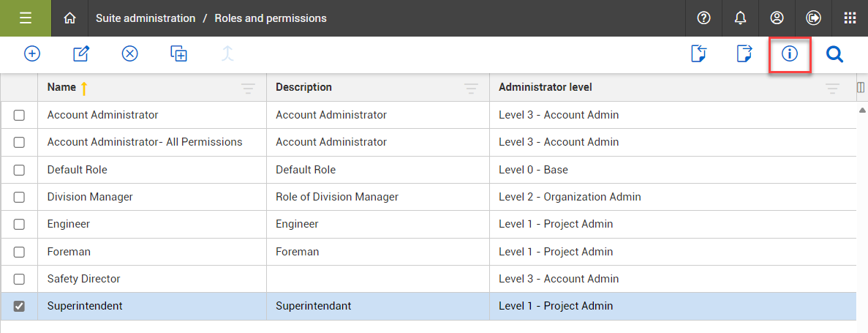Click the Suite administration breadcrumb link
868x333 pixels.
[x=146, y=18]
